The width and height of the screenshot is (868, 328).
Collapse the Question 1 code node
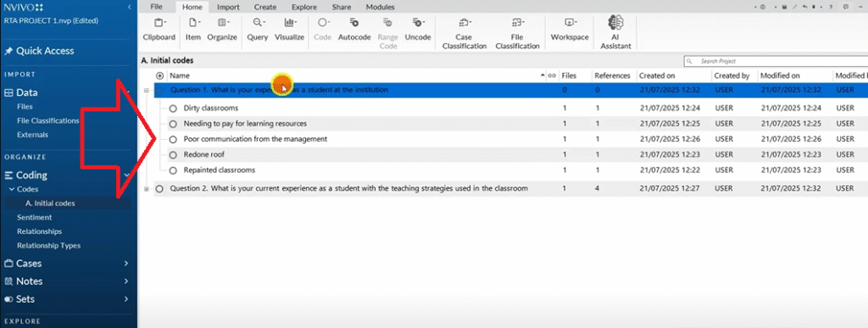click(146, 90)
